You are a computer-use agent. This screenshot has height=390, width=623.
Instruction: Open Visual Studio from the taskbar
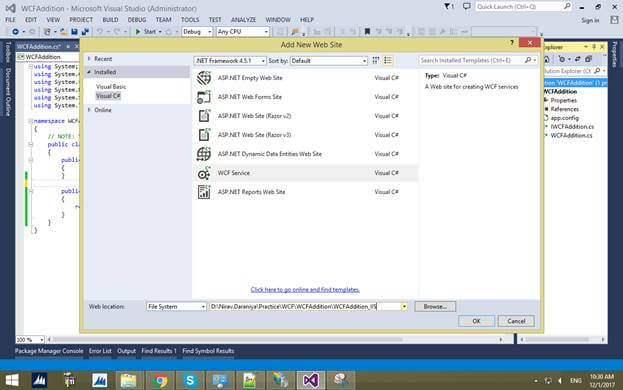(311, 380)
